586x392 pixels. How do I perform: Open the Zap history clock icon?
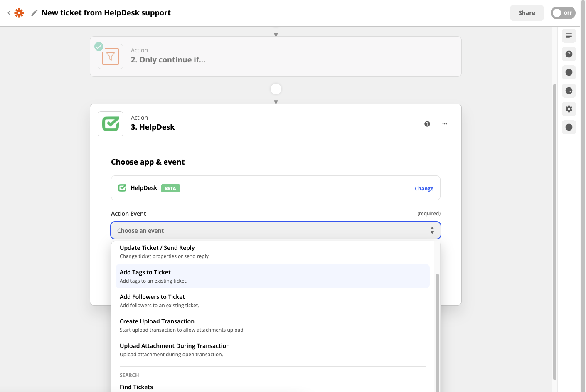pos(569,91)
